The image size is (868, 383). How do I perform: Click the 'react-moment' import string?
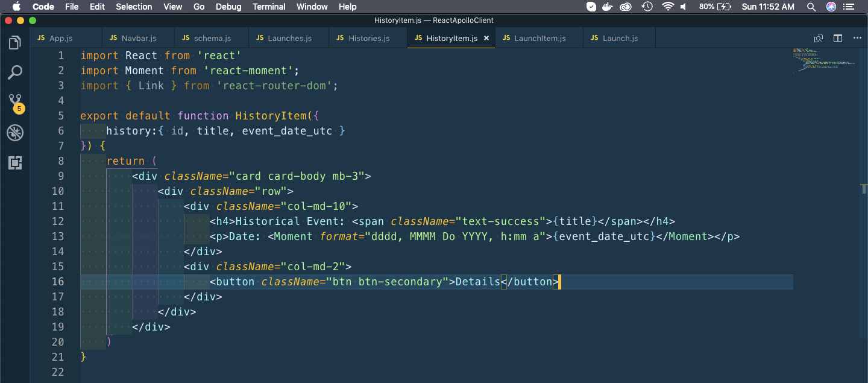[248, 71]
